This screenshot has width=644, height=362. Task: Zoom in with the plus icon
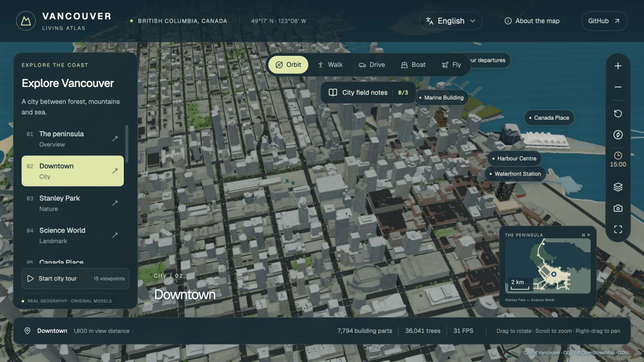618,66
